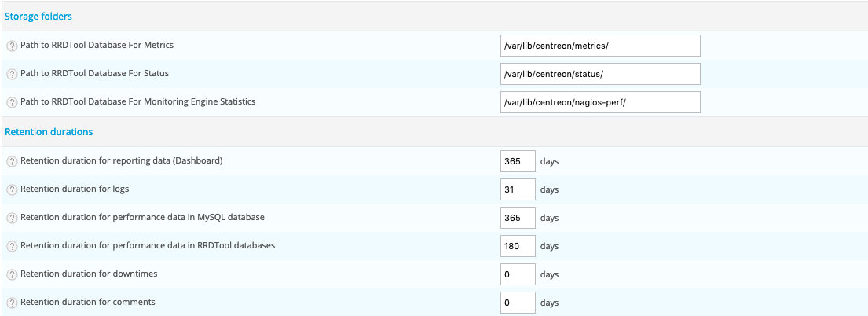Viewport: 868px width, 316px height.
Task: Click the downtimes retention days field
Action: 518,274
